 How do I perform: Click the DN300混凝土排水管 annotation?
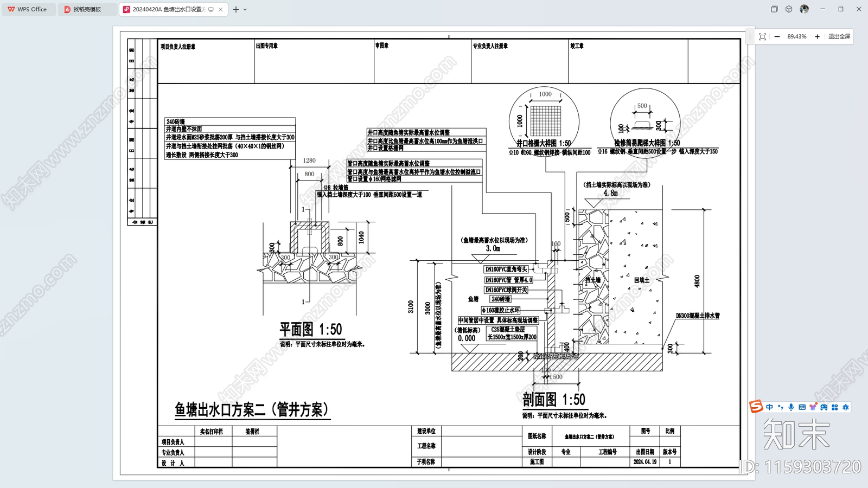698,316
